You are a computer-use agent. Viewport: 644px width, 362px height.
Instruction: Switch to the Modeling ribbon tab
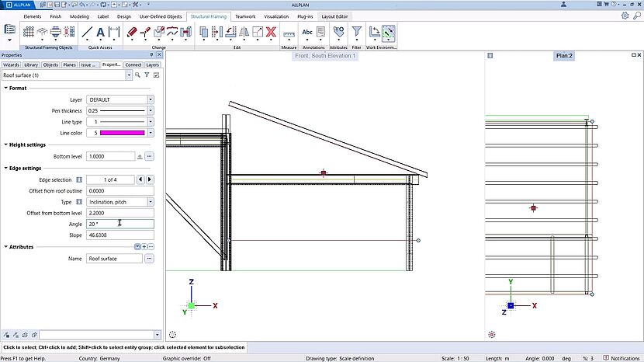80,16
